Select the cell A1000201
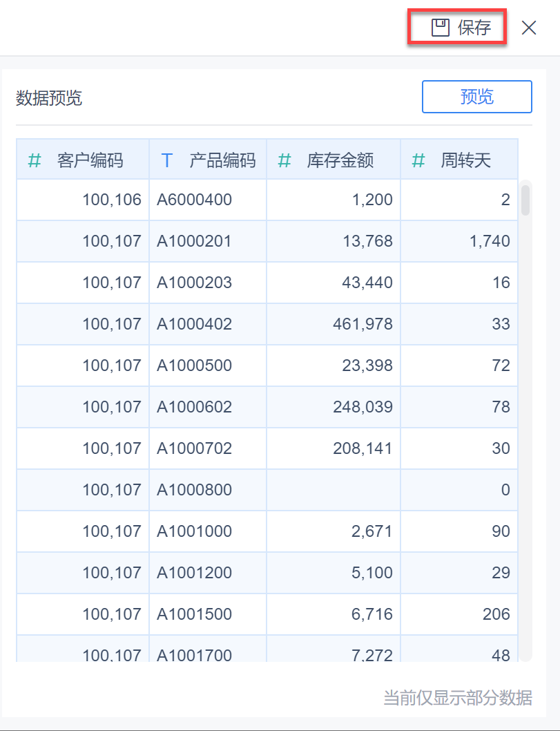The width and height of the screenshot is (560, 731). pos(208,241)
